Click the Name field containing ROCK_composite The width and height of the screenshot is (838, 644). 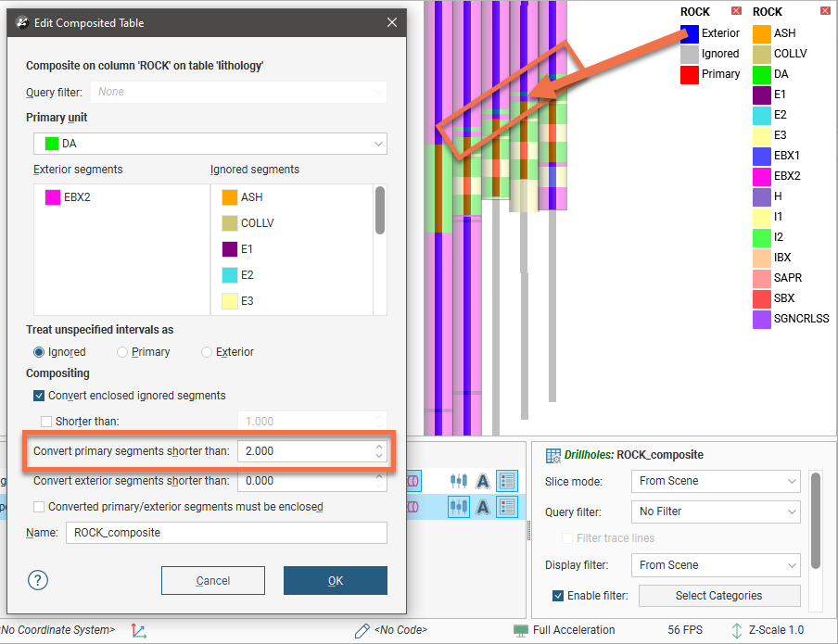[x=225, y=533]
